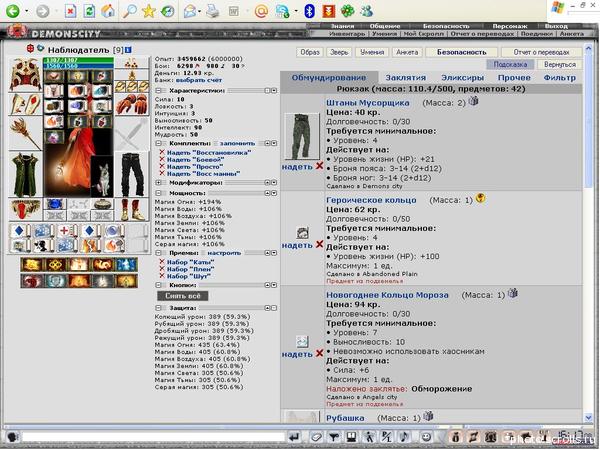Image resolution: width=600 pixels, height=450 pixels.
Task: Discard Героическое кольцо with red X
Action: point(319,245)
